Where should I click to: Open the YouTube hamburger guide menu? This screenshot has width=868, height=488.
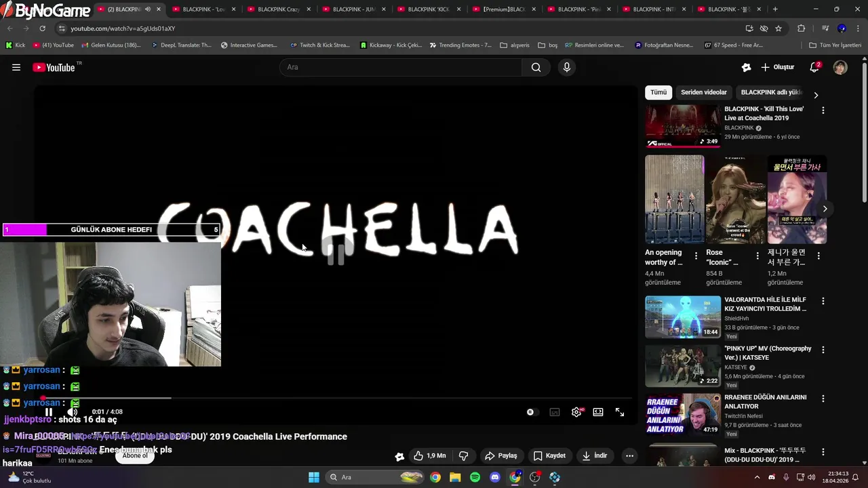point(16,67)
